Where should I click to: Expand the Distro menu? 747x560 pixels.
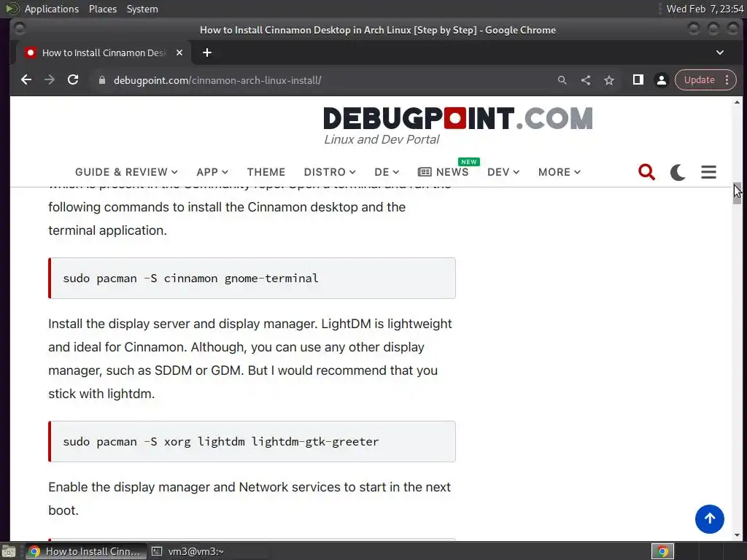[330, 172]
